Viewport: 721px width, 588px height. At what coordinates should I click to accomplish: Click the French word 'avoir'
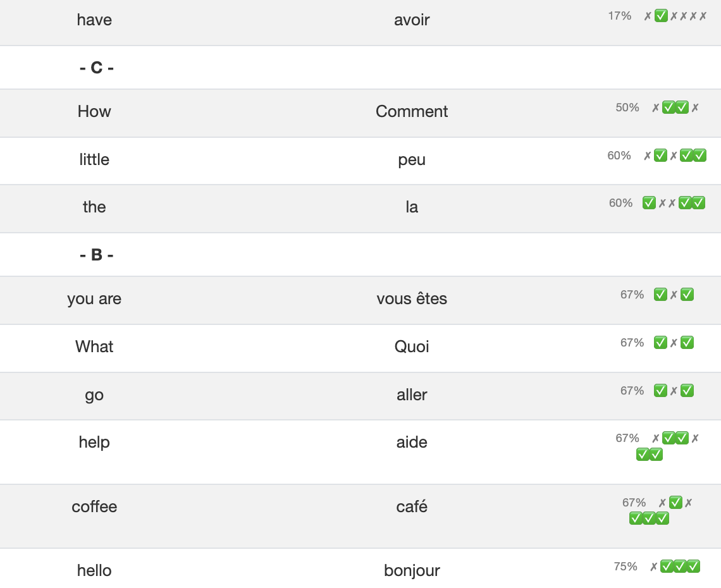tap(412, 20)
